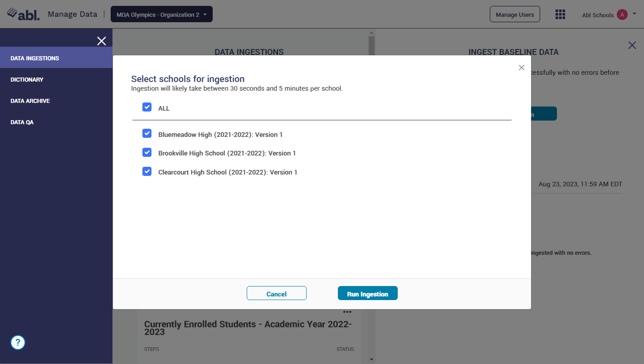
Task: Expand MDA Olympics organization dropdown
Action: (161, 15)
